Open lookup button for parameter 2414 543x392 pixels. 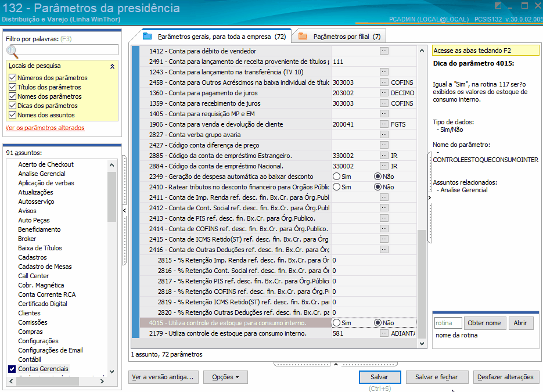(384, 229)
